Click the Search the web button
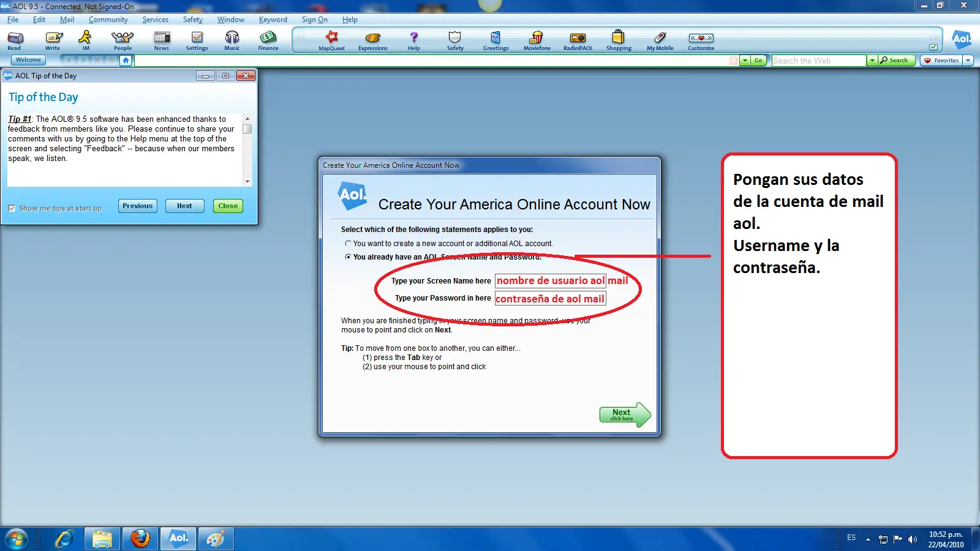The width and height of the screenshot is (980, 551). tap(897, 61)
